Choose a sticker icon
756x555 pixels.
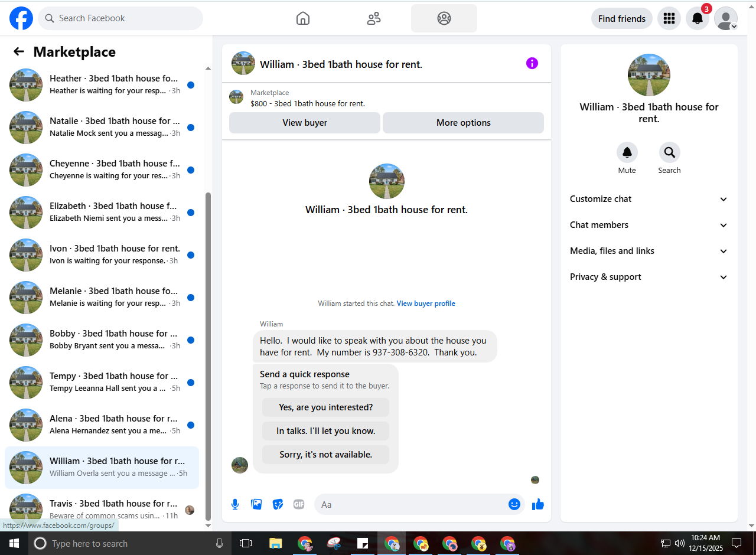click(x=278, y=504)
